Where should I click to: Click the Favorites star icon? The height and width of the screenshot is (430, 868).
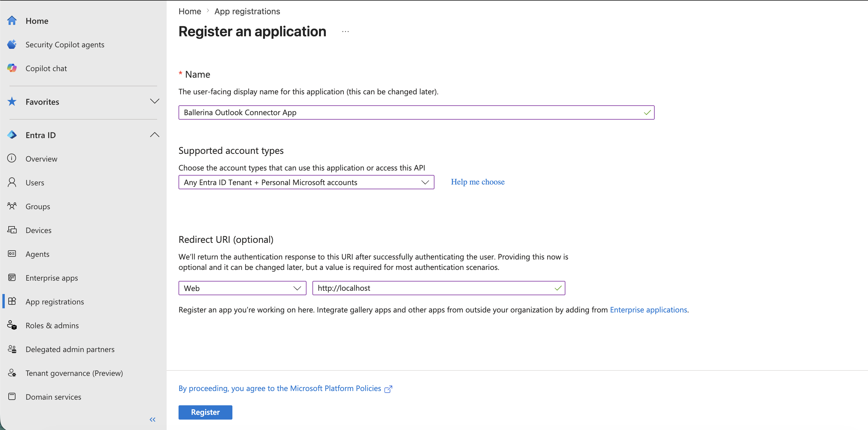12,101
